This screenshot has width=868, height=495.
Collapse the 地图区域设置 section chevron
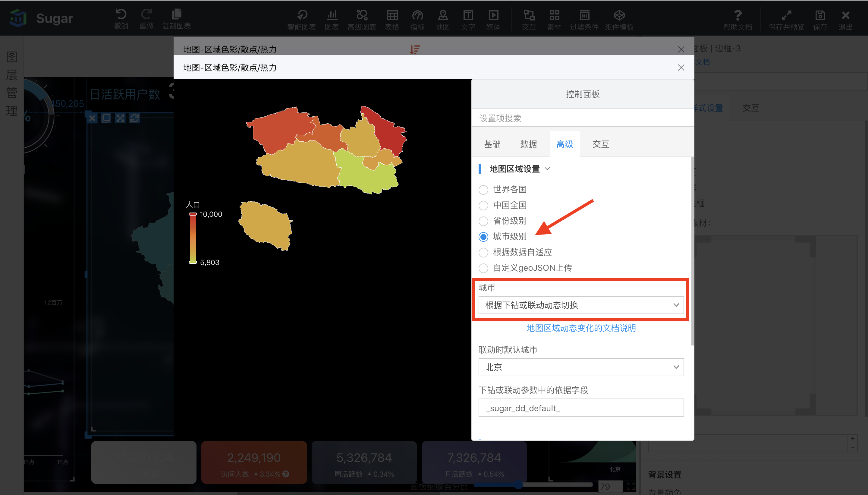pyautogui.click(x=547, y=169)
